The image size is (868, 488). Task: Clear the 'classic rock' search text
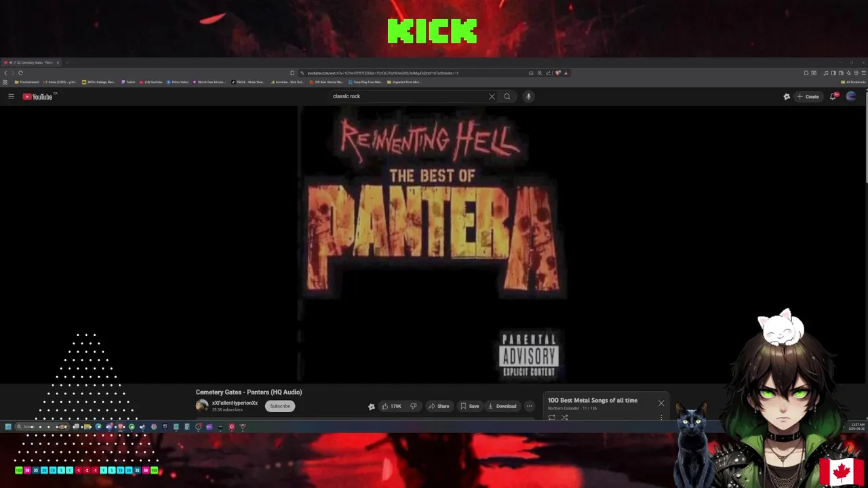(x=492, y=96)
